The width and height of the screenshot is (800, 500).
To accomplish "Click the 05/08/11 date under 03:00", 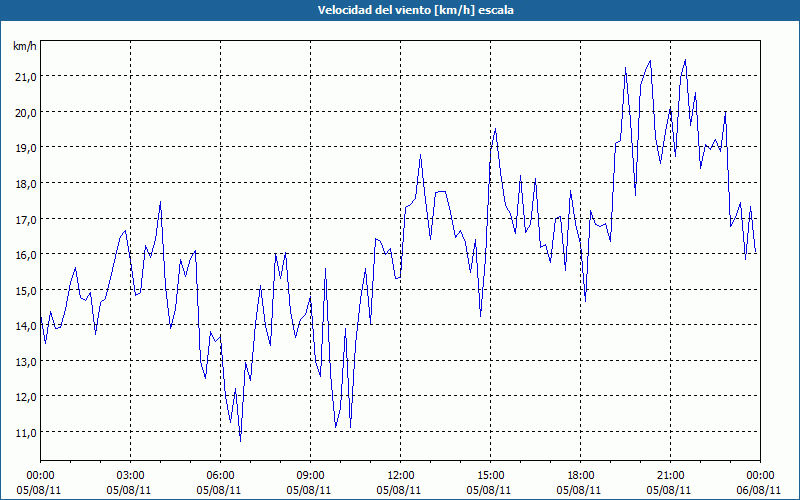I will point(129,490).
